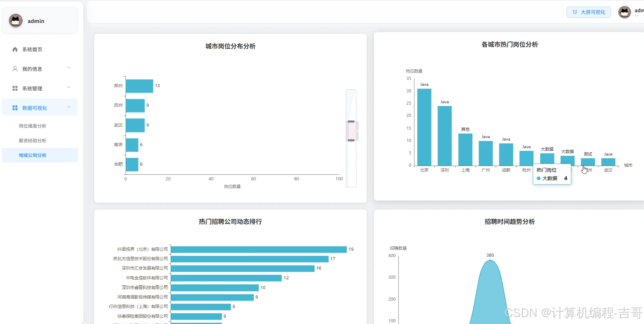The width and height of the screenshot is (644, 324).
Task: Click the 上海 其他 bar
Action: [x=465, y=150]
